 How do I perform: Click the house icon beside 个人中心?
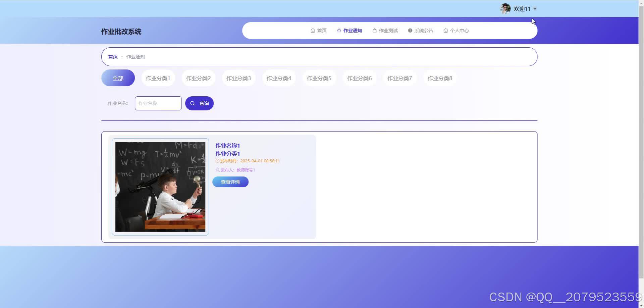446,31
